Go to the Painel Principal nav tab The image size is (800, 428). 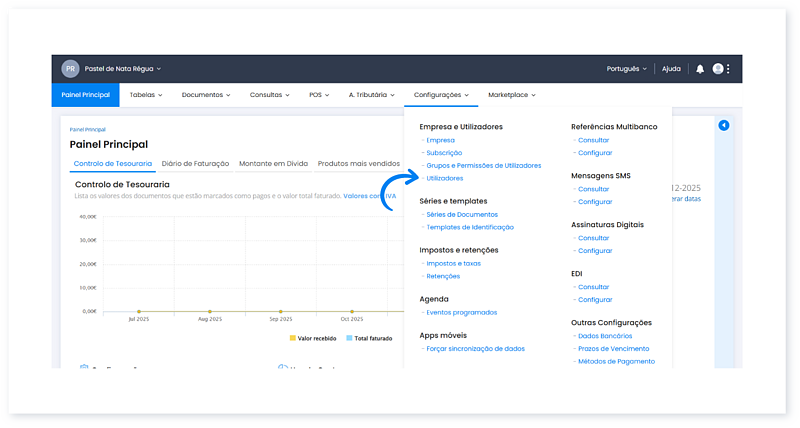(85, 95)
